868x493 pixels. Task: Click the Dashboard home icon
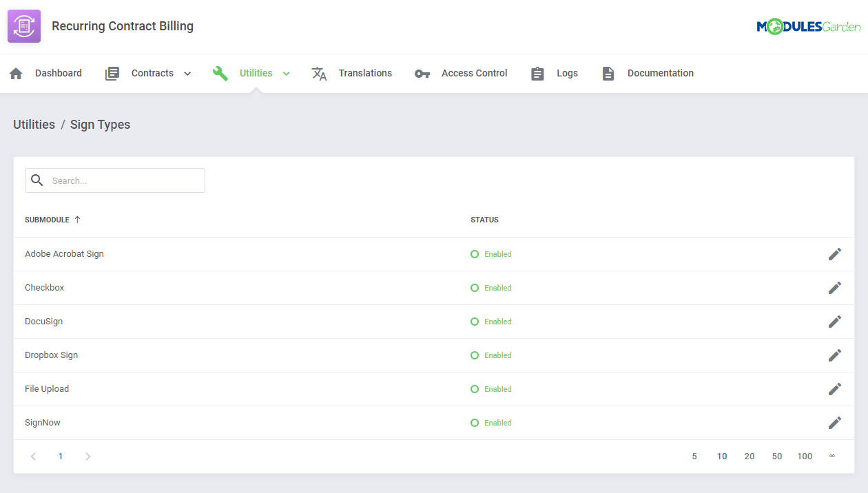pos(15,72)
